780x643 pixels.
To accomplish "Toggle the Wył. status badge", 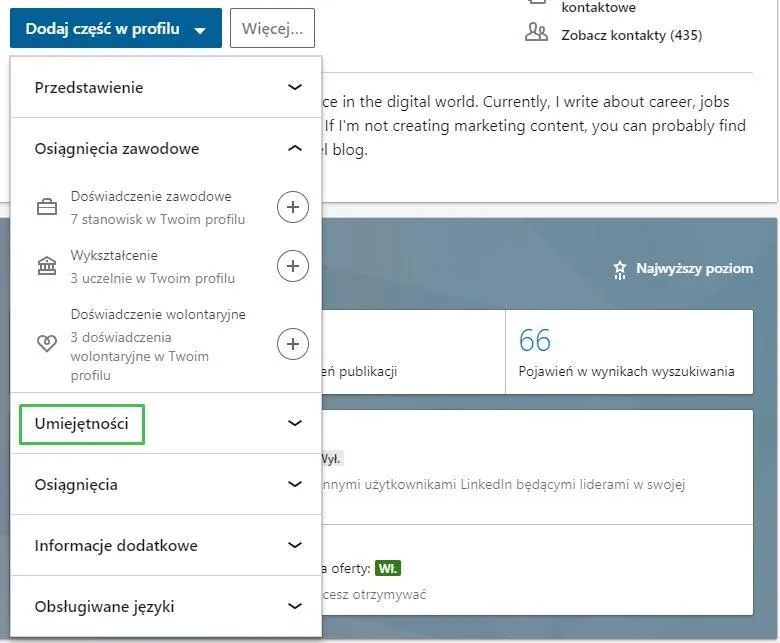I will pyautogui.click(x=330, y=459).
